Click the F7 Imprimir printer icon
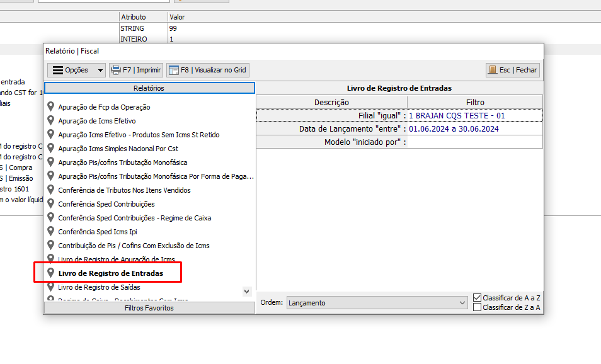Image resolution: width=601 pixels, height=364 pixels. [115, 70]
